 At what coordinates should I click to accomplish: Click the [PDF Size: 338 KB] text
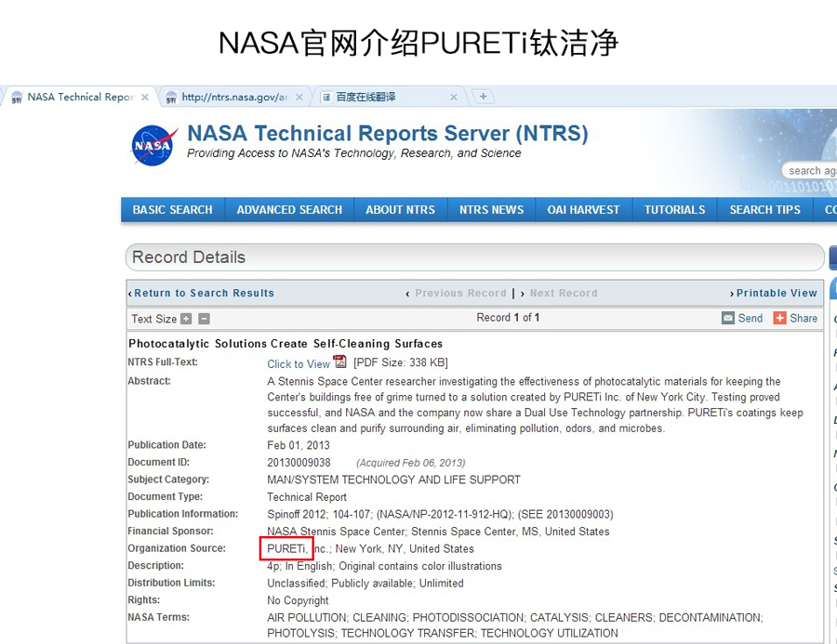coord(400,362)
